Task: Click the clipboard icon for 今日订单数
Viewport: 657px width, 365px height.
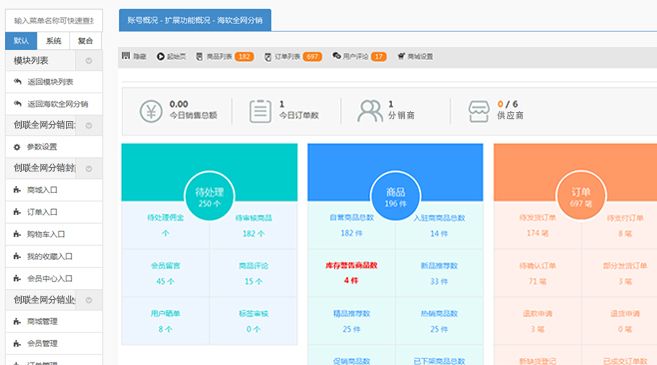Action: tap(260, 111)
